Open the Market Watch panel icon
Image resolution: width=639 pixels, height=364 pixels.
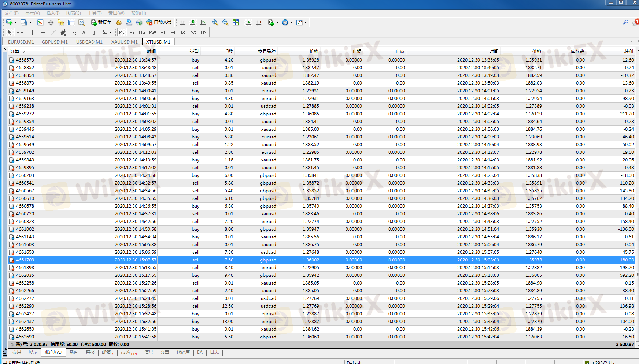click(x=40, y=22)
